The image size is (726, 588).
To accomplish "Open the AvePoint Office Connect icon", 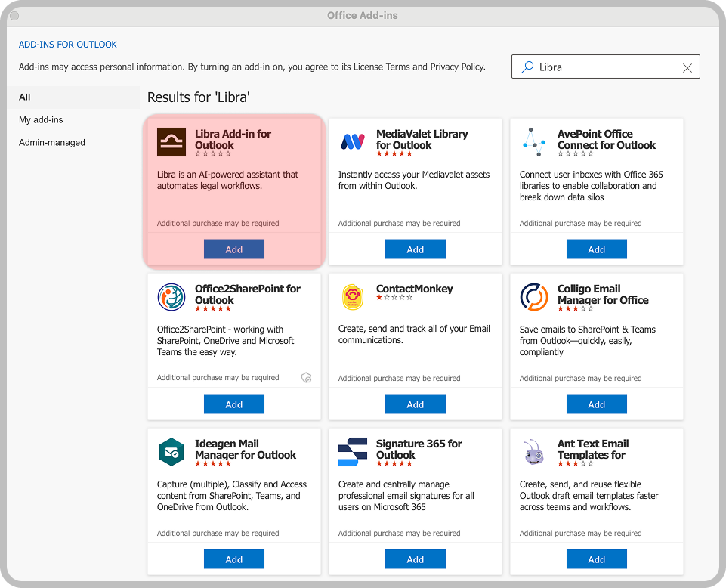I will 533,141.
